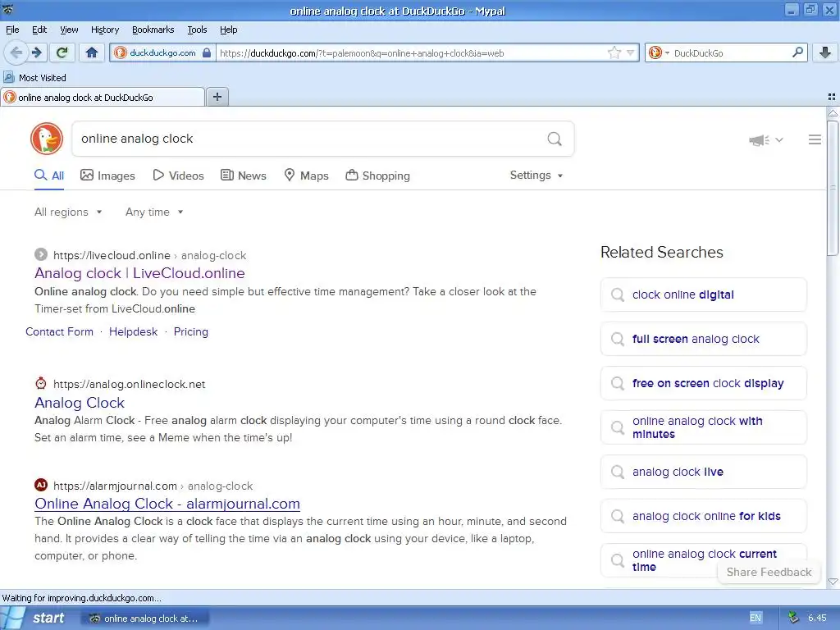Click the EN language indicator

756,618
